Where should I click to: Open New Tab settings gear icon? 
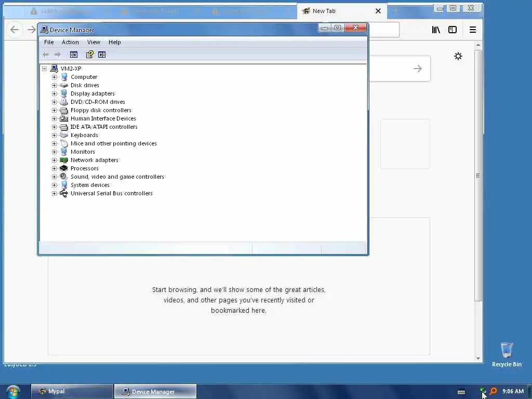coord(458,56)
